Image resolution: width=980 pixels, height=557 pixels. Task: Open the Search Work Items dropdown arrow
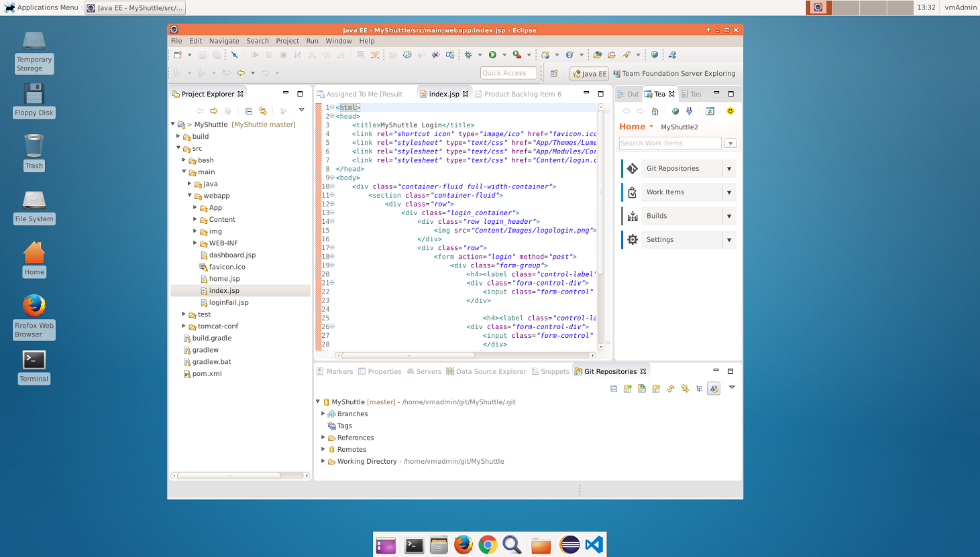coord(730,143)
